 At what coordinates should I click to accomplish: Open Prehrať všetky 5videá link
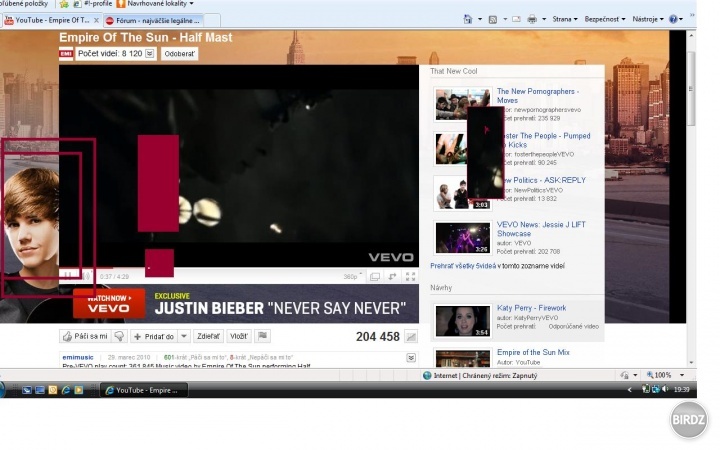pyautogui.click(x=463, y=266)
